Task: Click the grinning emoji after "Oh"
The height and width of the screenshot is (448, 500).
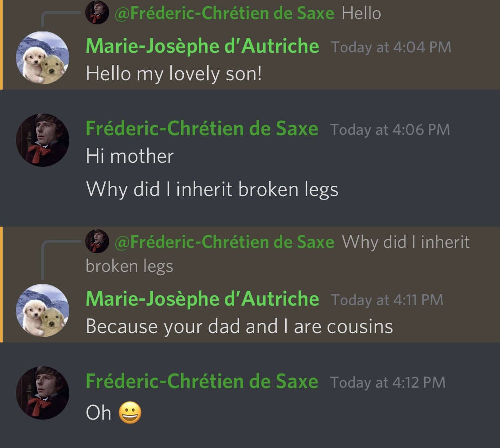Action: coord(130,413)
